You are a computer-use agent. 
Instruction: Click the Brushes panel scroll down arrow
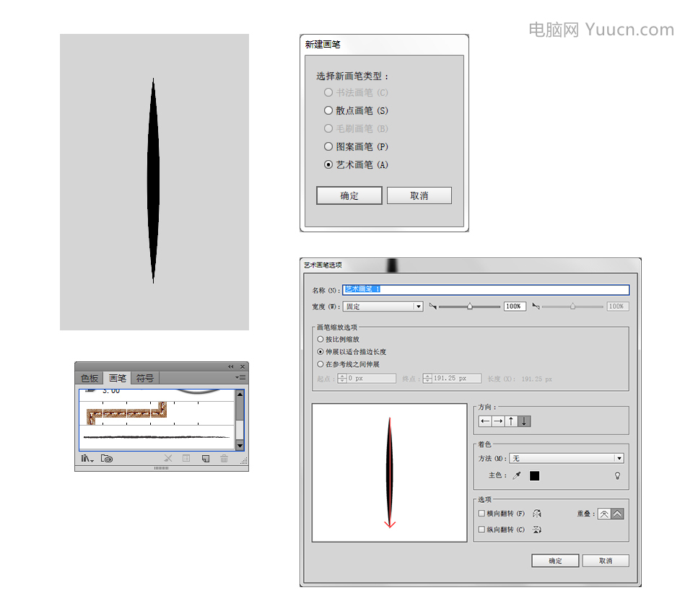click(x=240, y=446)
